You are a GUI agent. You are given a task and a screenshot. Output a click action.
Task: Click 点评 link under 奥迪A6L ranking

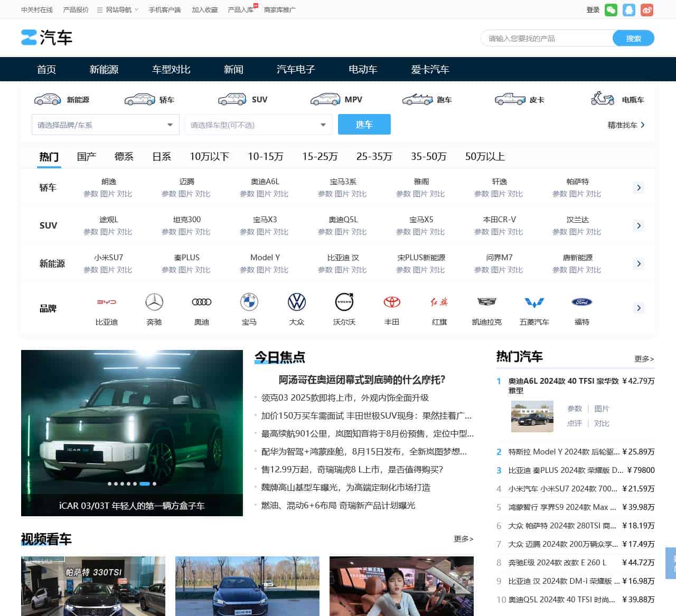(575, 423)
